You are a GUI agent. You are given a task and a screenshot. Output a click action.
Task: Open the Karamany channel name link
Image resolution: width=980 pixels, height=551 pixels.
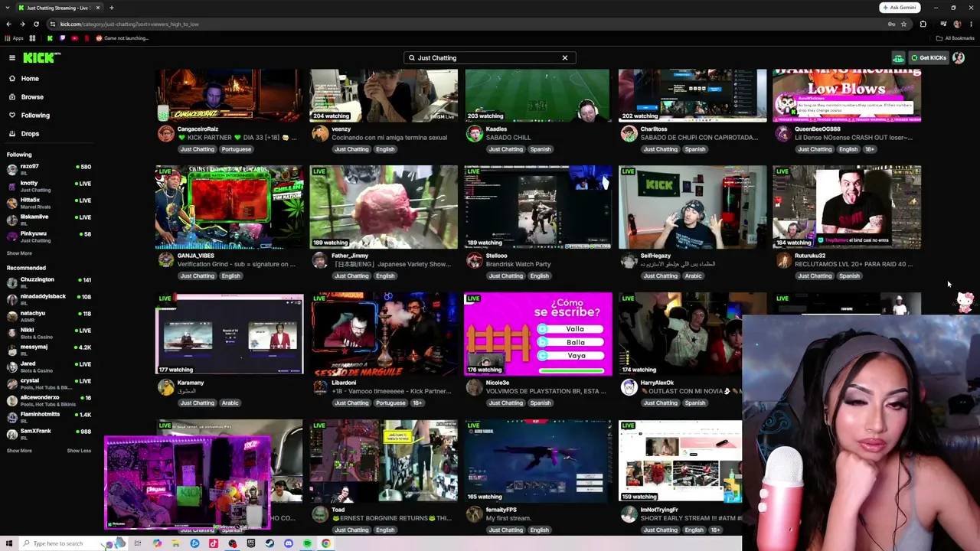click(191, 383)
